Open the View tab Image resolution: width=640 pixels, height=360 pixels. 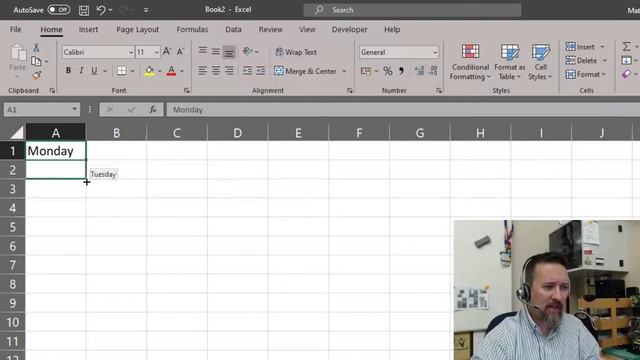(307, 29)
